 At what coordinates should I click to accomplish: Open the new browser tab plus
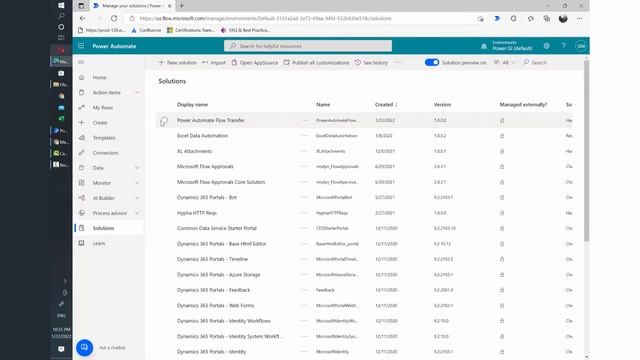click(182, 6)
